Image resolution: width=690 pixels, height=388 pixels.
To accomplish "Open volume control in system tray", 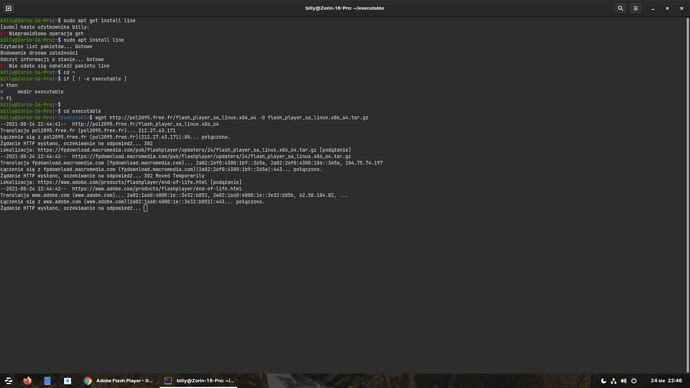I will pyautogui.click(x=624, y=381).
